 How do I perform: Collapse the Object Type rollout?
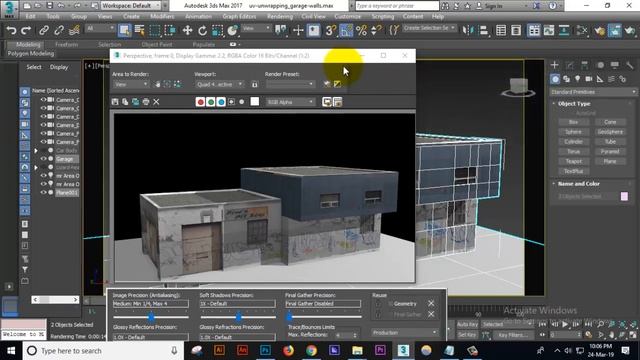point(574,104)
